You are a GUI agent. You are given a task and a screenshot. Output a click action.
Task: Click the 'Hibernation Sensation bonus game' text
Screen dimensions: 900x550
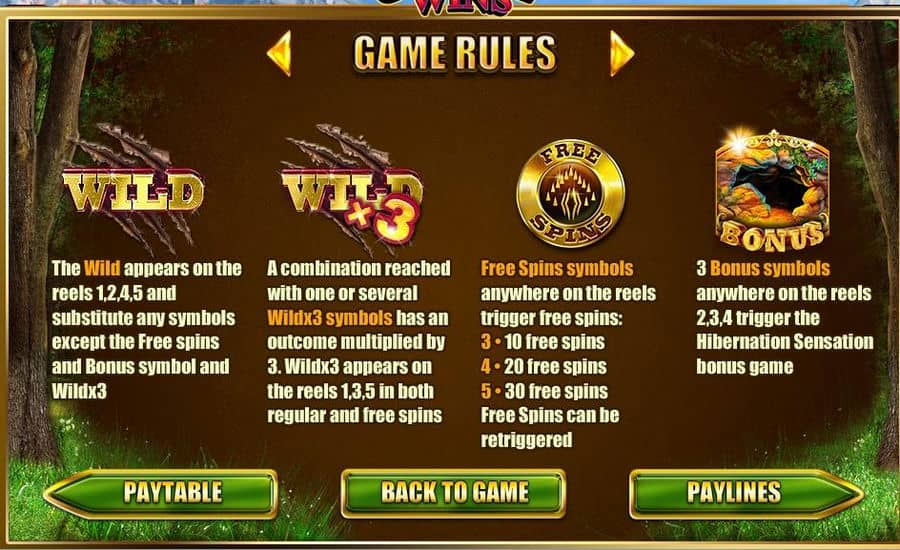[785, 354]
